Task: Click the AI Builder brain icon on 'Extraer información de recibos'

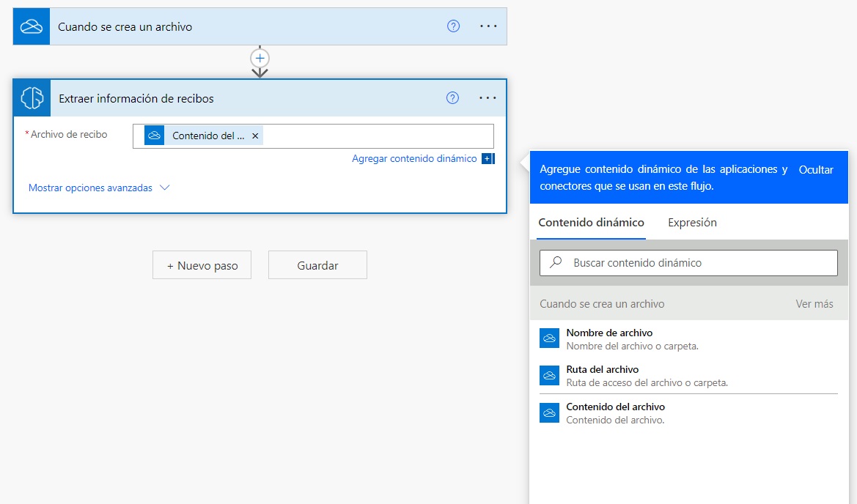Action: 32,98
